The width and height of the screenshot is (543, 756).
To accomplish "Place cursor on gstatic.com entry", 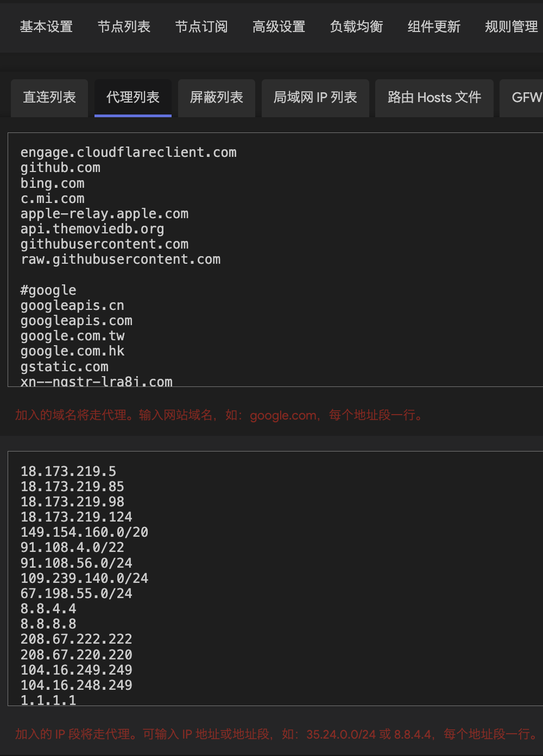I will (65, 367).
